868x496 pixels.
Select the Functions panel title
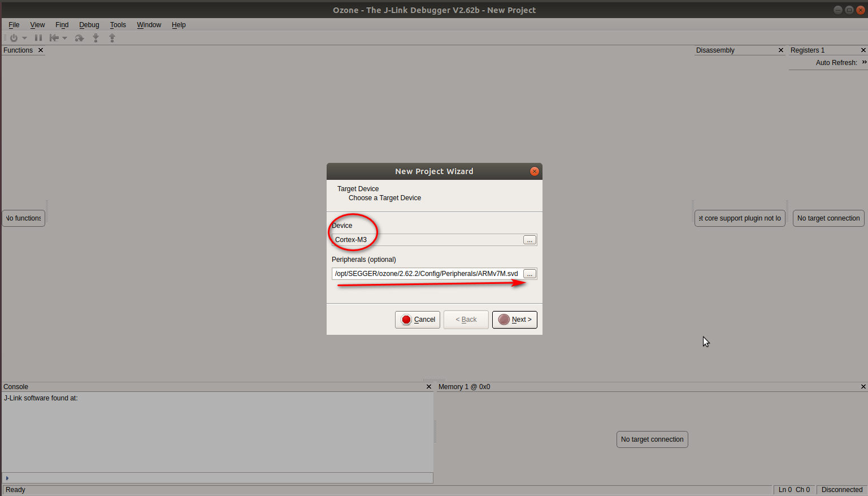pyautogui.click(x=18, y=50)
